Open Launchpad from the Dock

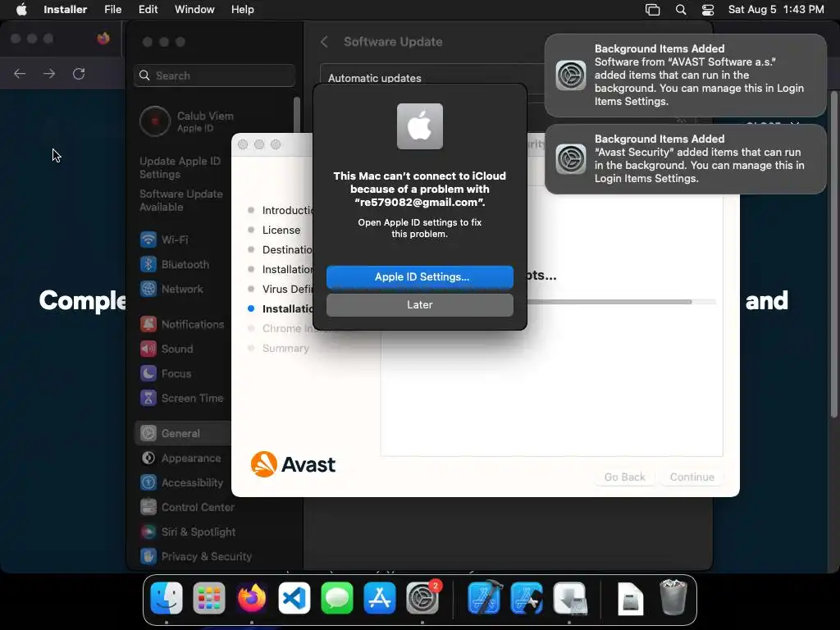(x=209, y=598)
